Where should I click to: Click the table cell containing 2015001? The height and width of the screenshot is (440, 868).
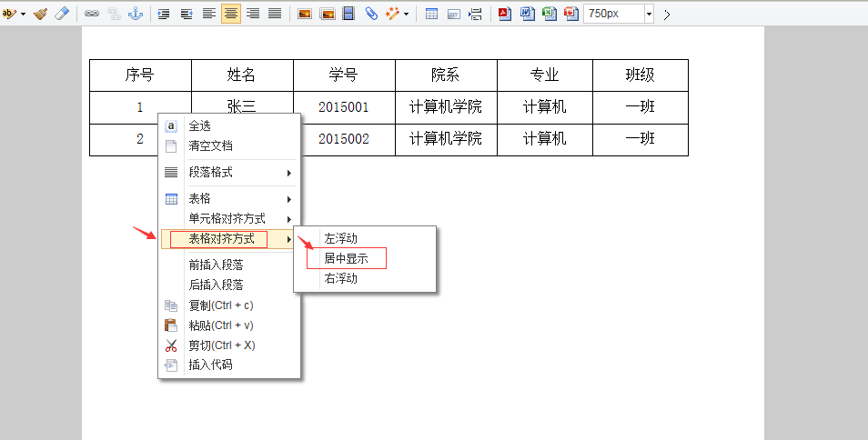(344, 107)
